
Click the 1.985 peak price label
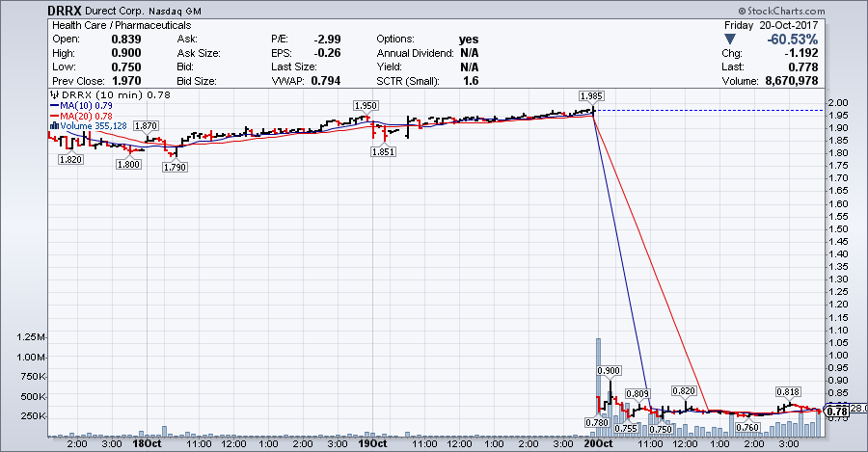[591, 96]
